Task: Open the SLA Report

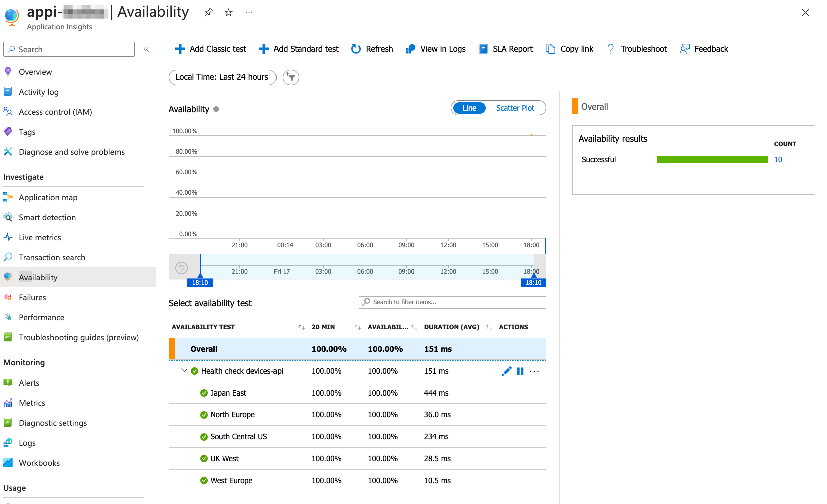Action: point(506,49)
